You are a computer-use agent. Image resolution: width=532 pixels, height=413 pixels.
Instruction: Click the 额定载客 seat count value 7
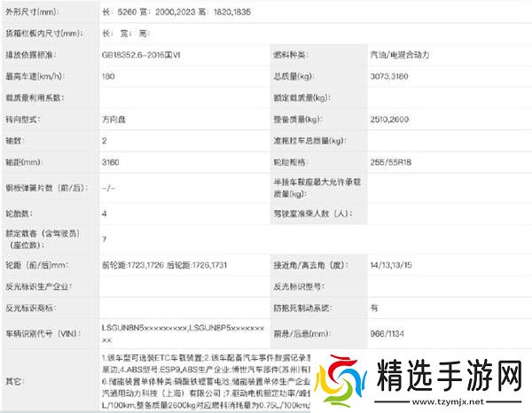105,239
